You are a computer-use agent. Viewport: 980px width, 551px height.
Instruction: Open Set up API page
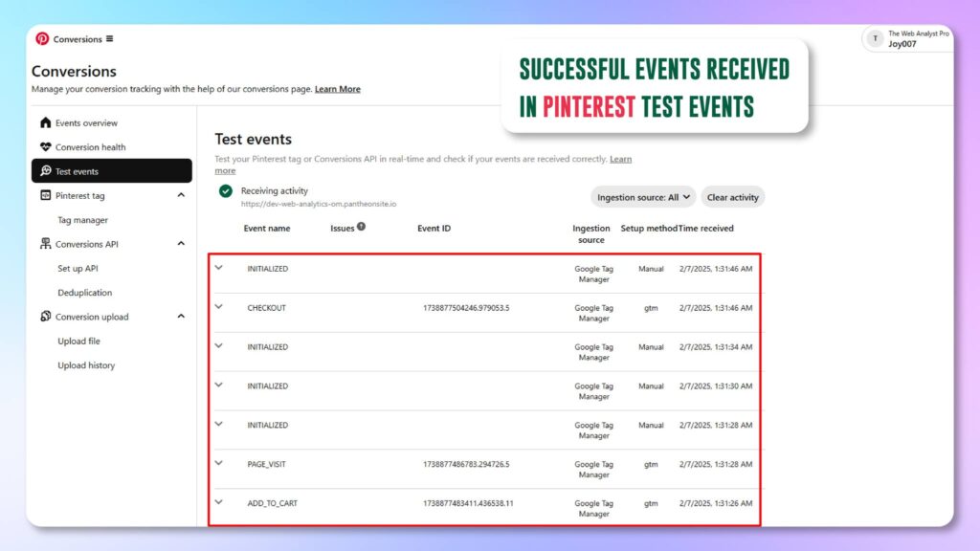click(x=78, y=269)
